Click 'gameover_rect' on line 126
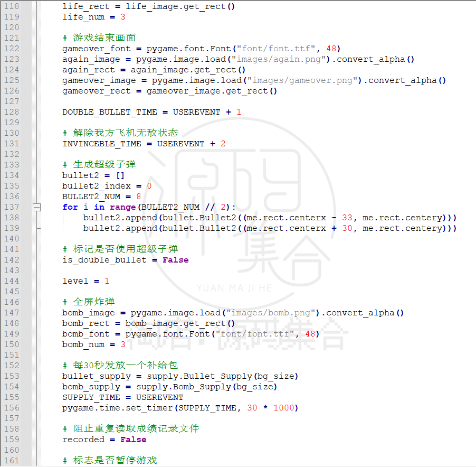 [96, 91]
